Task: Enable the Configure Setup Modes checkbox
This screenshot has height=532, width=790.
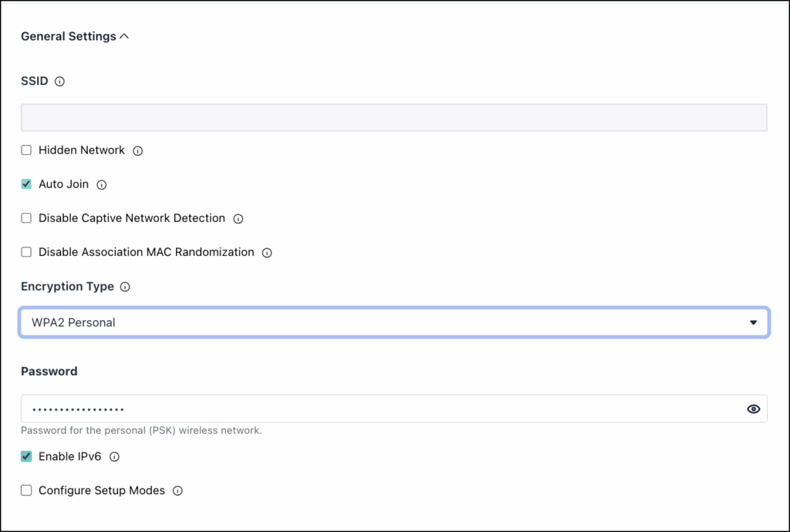Action: click(x=26, y=490)
